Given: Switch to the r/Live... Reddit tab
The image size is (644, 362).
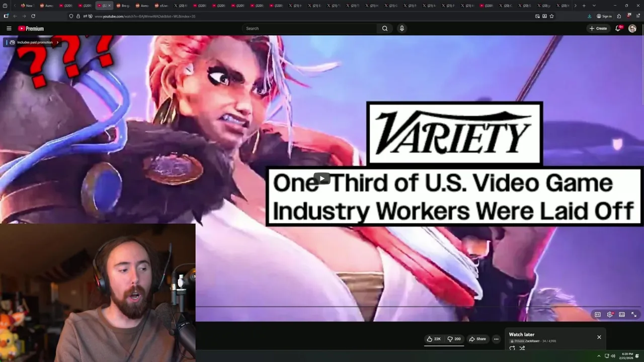Looking at the screenshot, I should point(162,6).
